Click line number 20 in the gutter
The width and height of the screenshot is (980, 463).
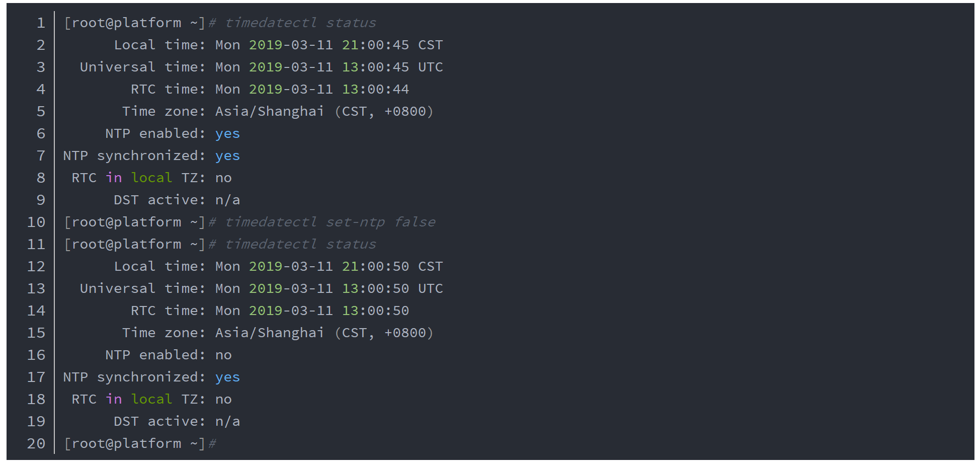[36, 444]
